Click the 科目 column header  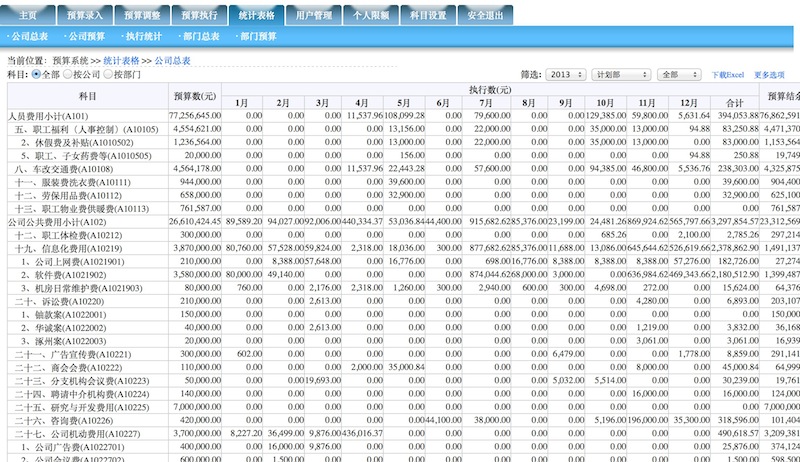click(x=88, y=96)
